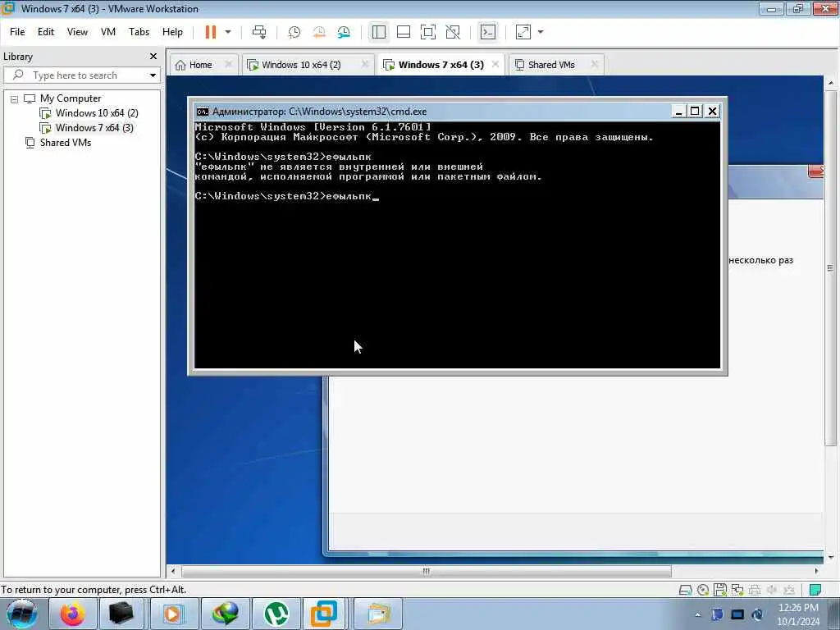The image size is (840, 630).
Task: Click the CD/DVD drive status icon
Action: [x=702, y=590]
